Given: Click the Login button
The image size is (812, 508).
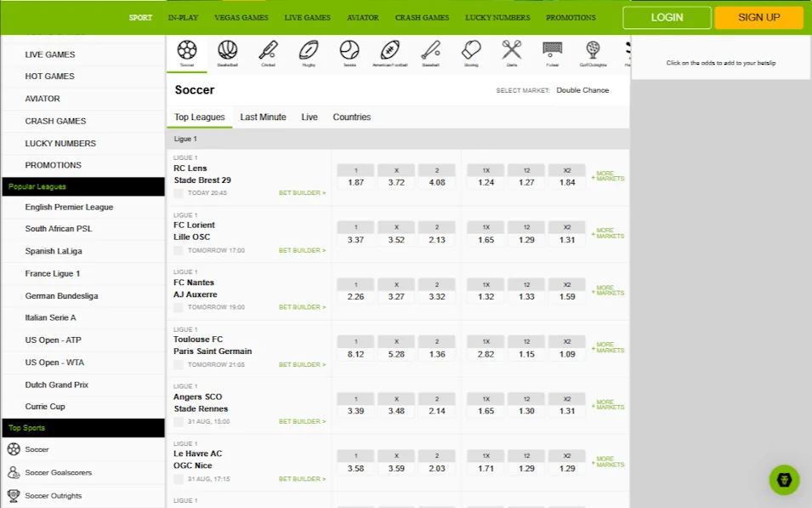Looking at the screenshot, I should tap(667, 18).
